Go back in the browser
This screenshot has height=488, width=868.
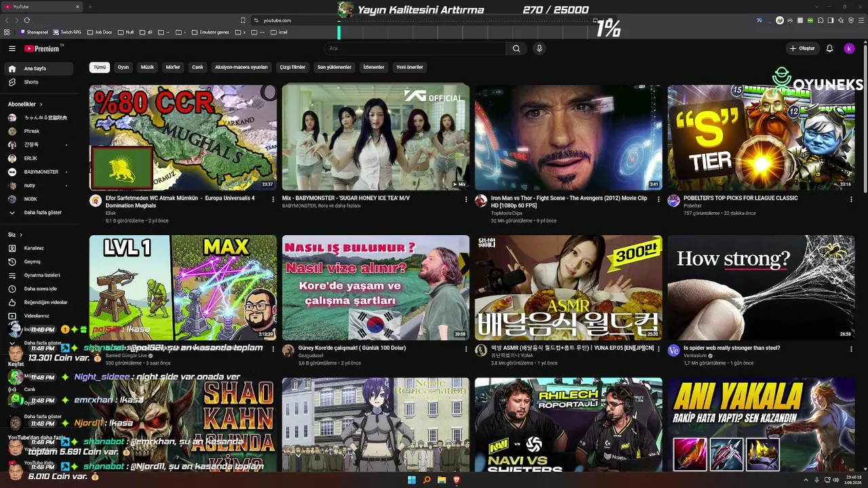pyautogui.click(x=7, y=20)
